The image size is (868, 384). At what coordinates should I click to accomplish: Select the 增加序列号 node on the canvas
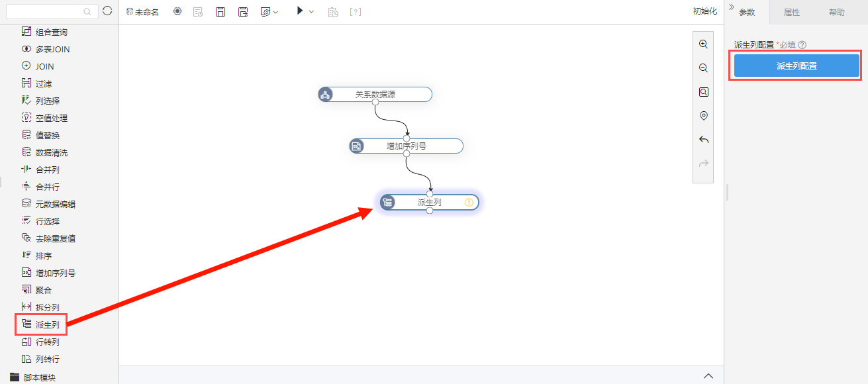point(406,146)
